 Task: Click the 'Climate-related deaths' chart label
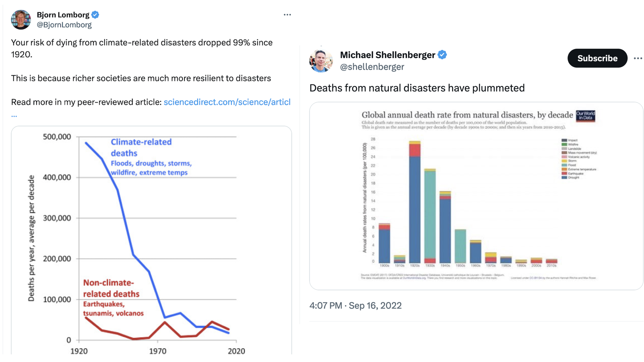pos(141,148)
